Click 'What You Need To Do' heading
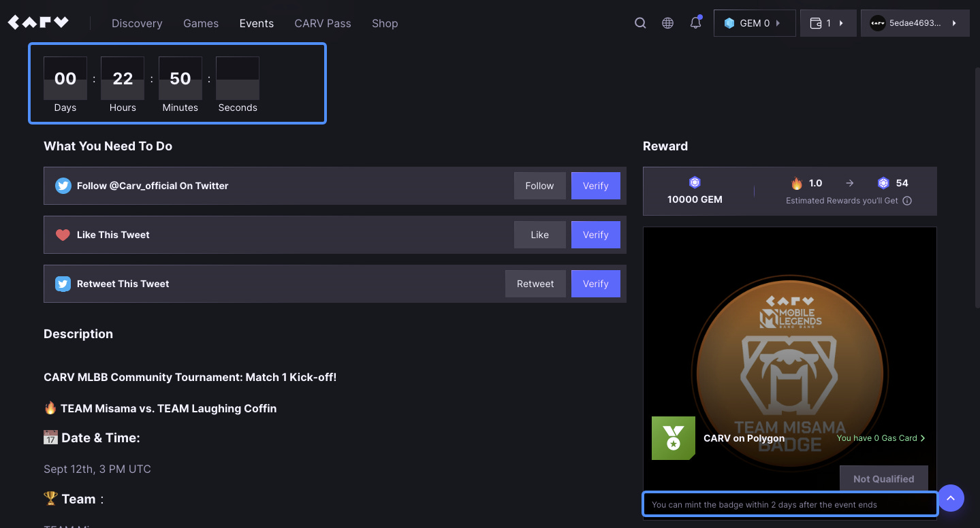The width and height of the screenshot is (980, 528). click(108, 146)
